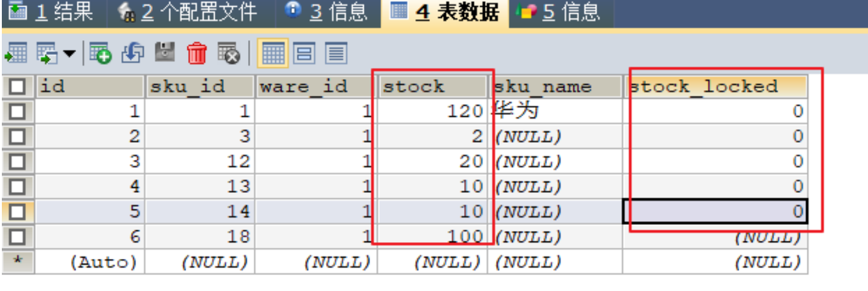Select the ware_id cell in row id 3
Viewport: 868px width, 291px height.
[316, 162]
